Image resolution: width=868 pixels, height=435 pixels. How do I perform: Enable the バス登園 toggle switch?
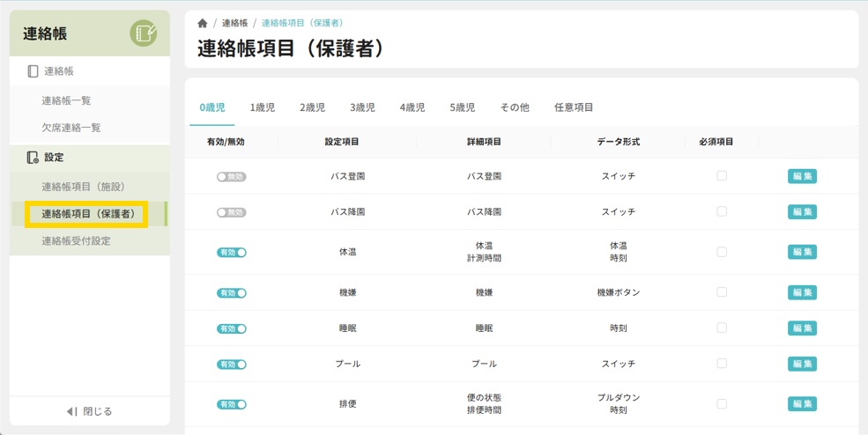pyautogui.click(x=232, y=176)
